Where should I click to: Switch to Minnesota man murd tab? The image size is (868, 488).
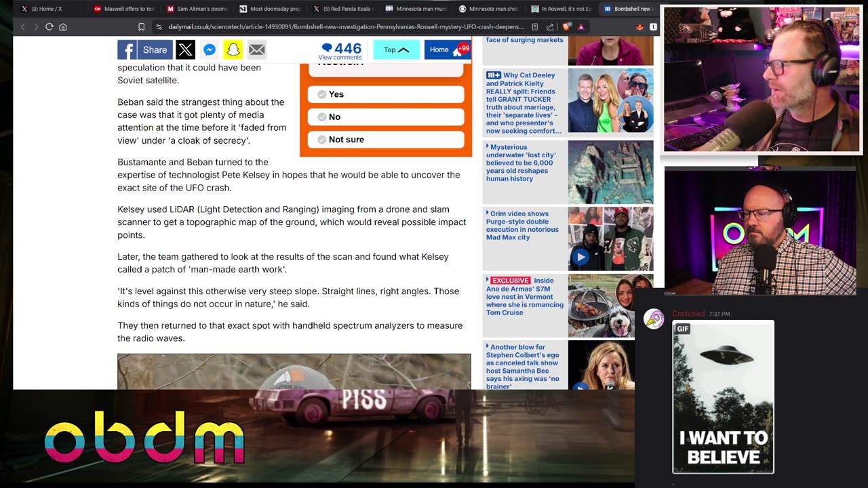[417, 9]
